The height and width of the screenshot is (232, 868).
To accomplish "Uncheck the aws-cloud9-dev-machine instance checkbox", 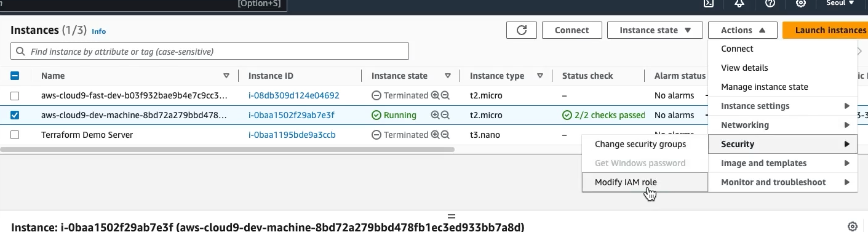I will (x=15, y=115).
